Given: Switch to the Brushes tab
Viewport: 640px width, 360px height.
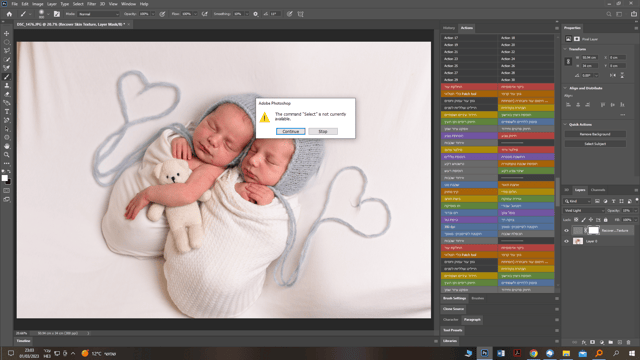Looking at the screenshot, I should click(478, 298).
